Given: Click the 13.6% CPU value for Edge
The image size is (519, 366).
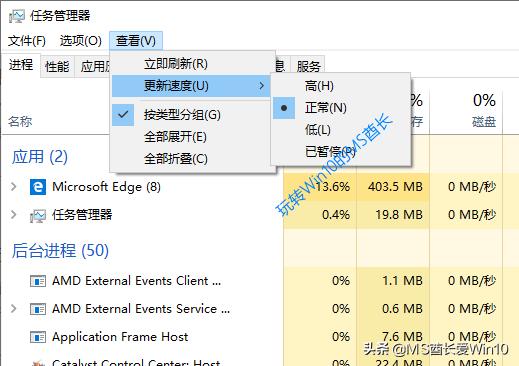Looking at the screenshot, I should point(332,187).
